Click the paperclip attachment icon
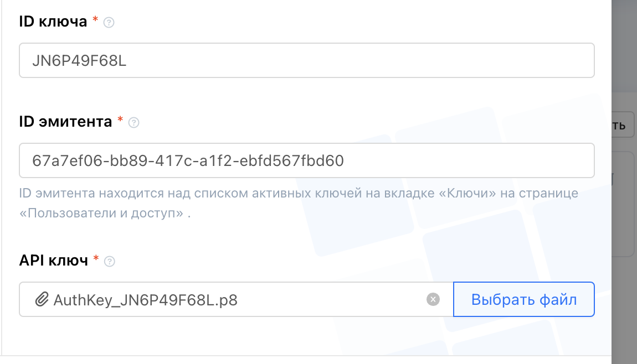This screenshot has width=637, height=364. (42, 299)
